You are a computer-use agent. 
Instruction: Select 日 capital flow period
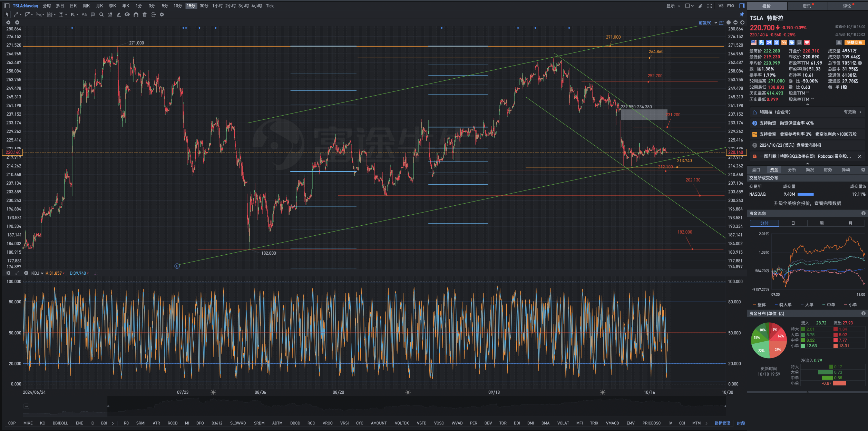pos(793,223)
